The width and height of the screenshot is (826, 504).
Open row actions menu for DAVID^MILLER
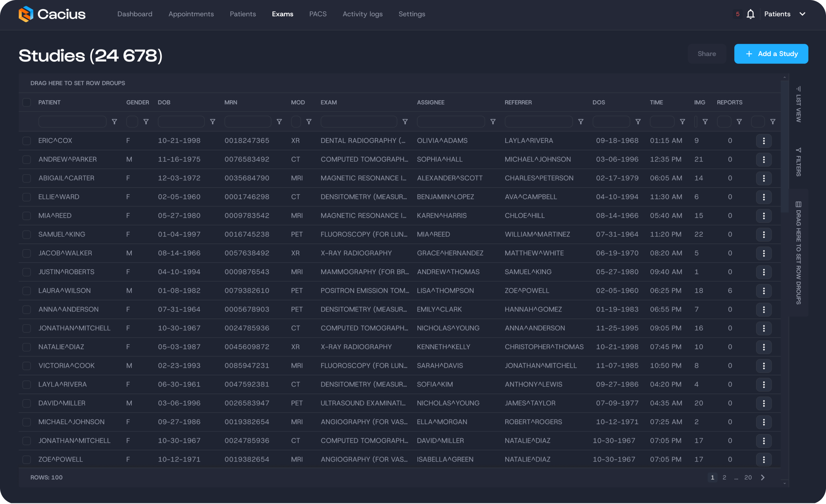(764, 403)
